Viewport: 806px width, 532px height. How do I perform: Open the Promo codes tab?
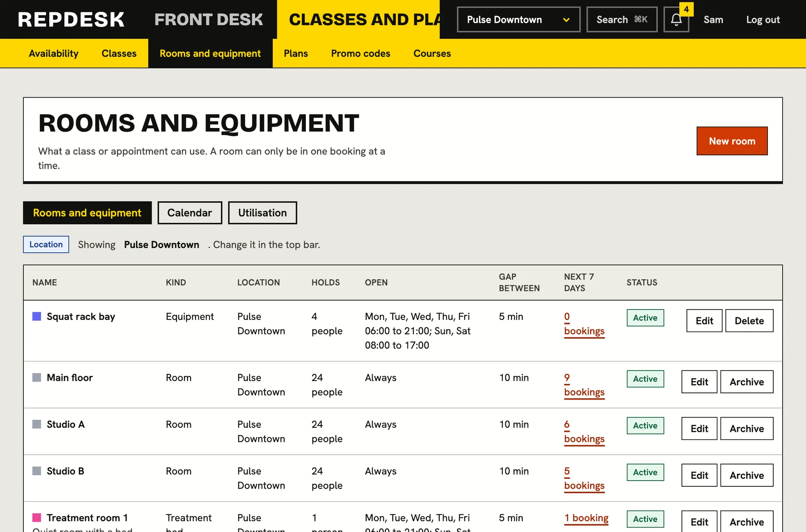[x=361, y=53]
